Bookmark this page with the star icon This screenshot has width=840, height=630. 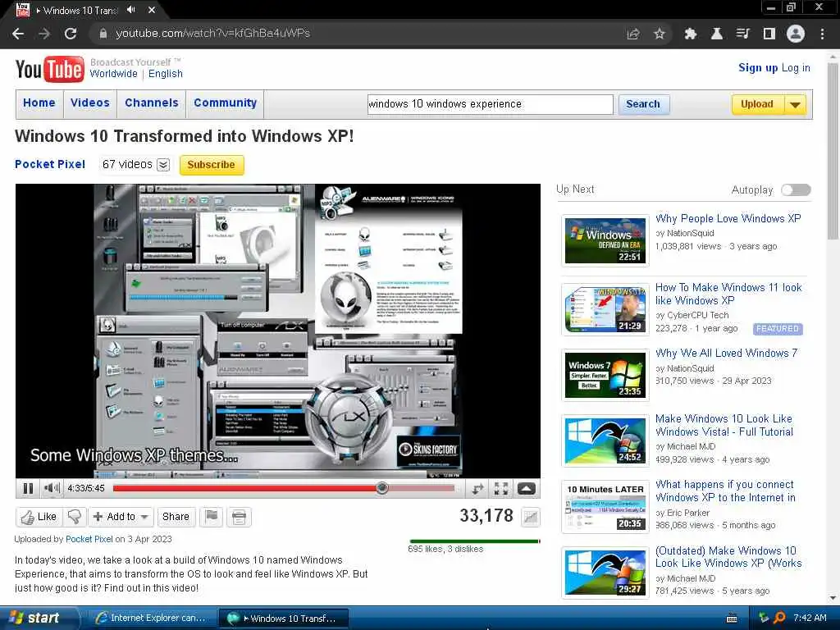pyautogui.click(x=660, y=34)
